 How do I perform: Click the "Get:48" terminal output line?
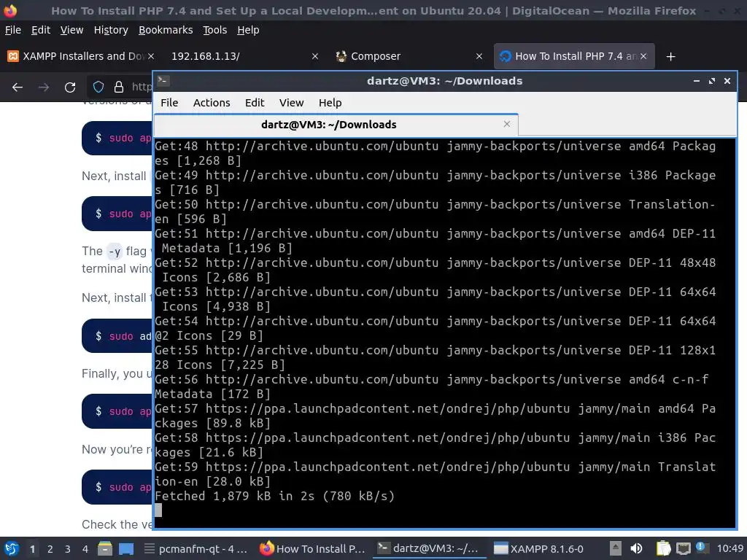(x=436, y=153)
